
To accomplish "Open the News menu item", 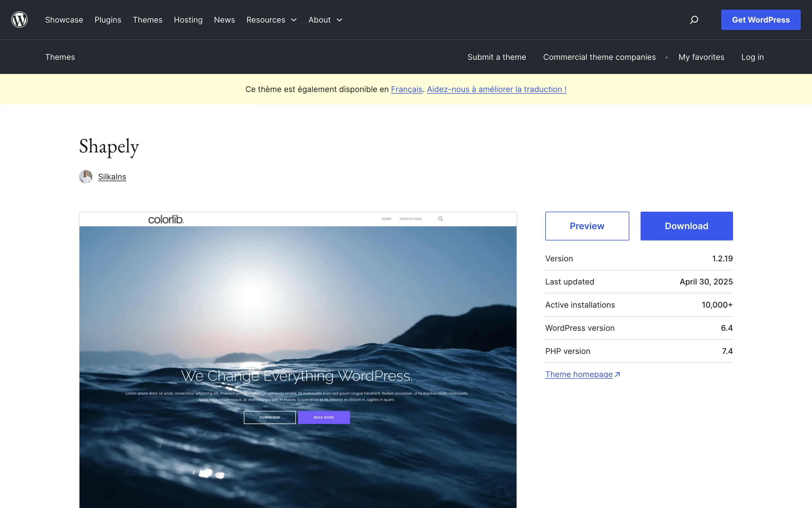I will [x=224, y=20].
